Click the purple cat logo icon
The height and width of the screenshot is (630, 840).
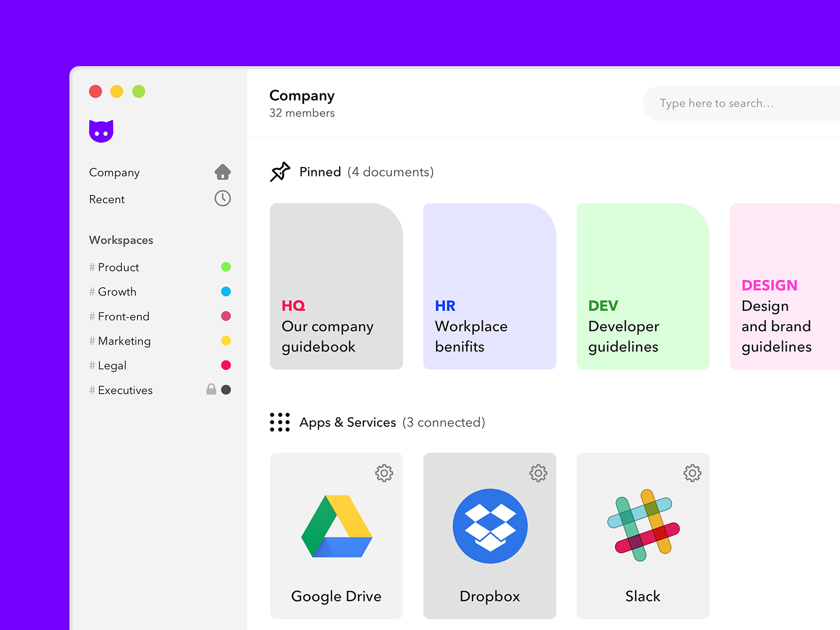[101, 131]
